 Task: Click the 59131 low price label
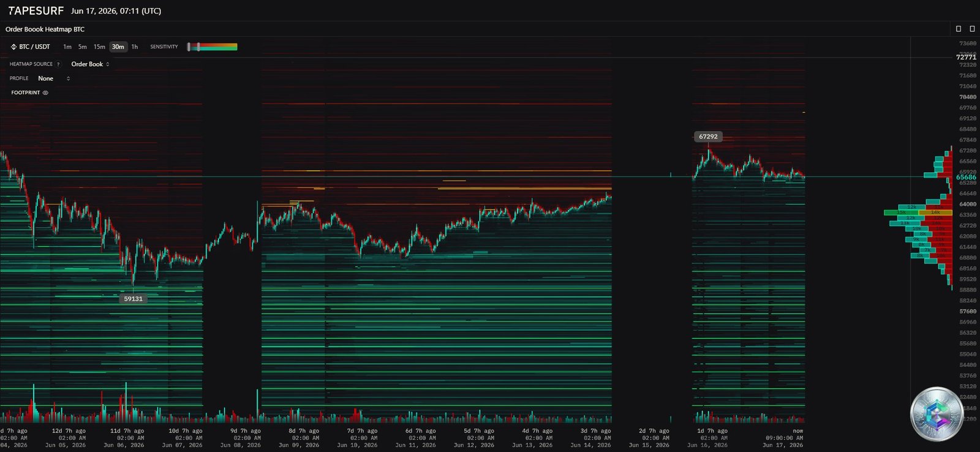(x=133, y=299)
